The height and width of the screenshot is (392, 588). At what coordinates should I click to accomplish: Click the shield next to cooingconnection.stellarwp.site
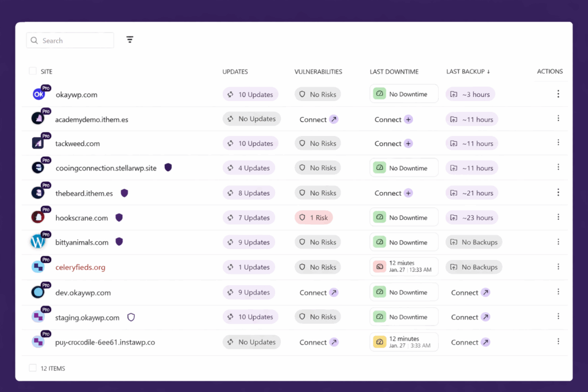168,166
